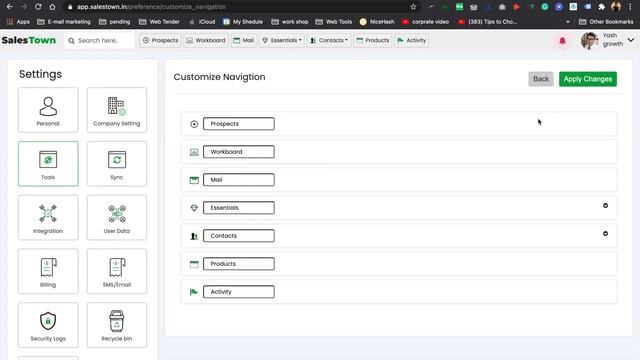Open the Security Logs tile
The image size is (640, 360).
pos(48,325)
